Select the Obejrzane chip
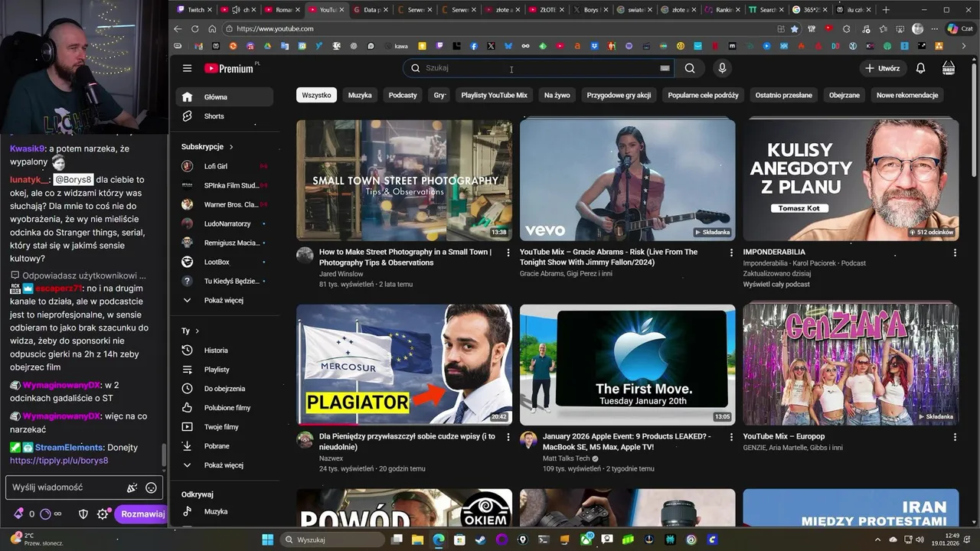The height and width of the screenshot is (551, 980). click(844, 96)
